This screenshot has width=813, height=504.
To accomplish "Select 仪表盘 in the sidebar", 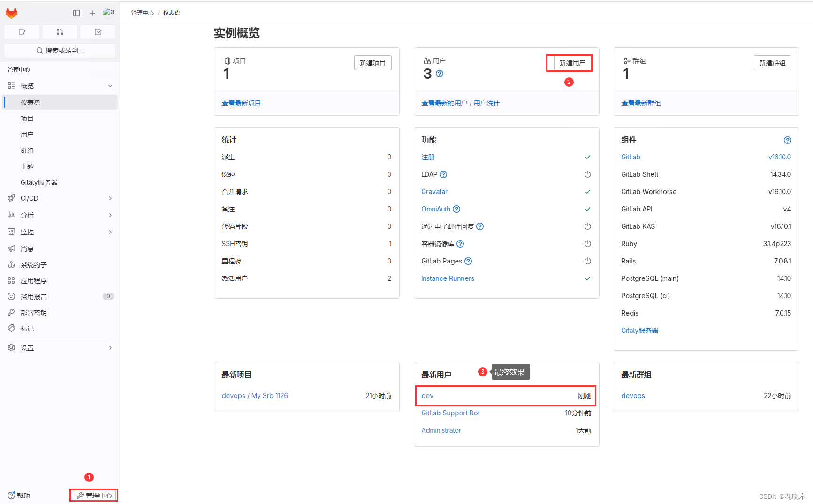I will point(60,103).
